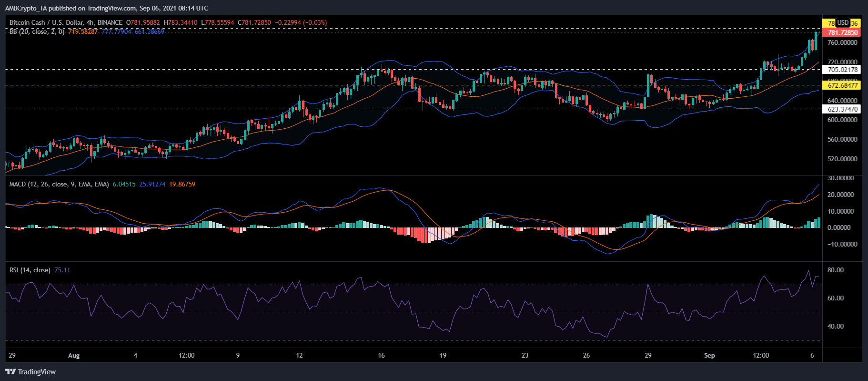Click the 12:00 time label before date 9

[187, 355]
